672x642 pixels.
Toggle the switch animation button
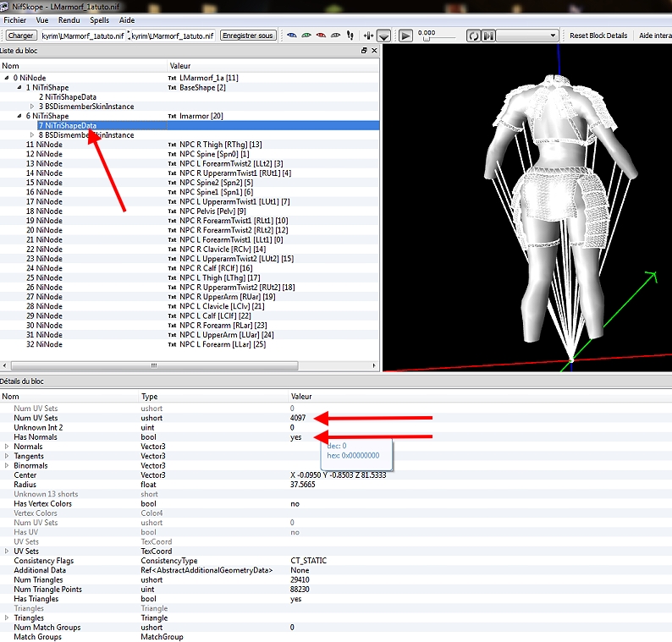(488, 36)
